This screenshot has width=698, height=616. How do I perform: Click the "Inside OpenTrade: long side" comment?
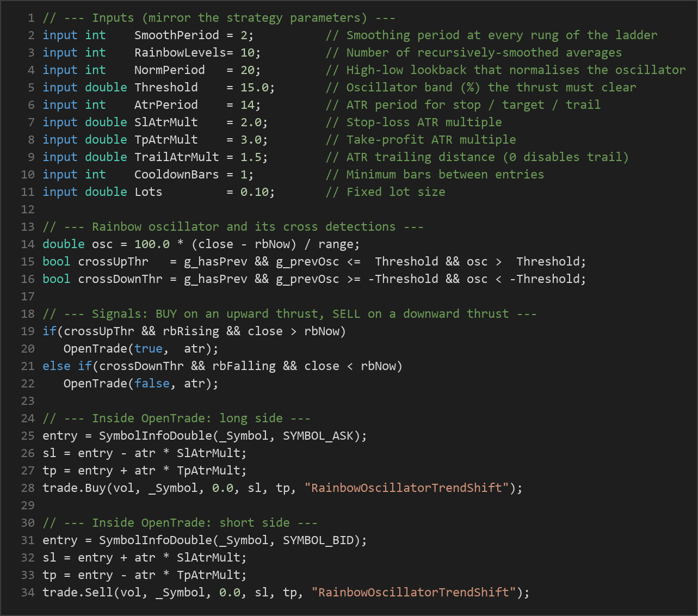(x=187, y=418)
